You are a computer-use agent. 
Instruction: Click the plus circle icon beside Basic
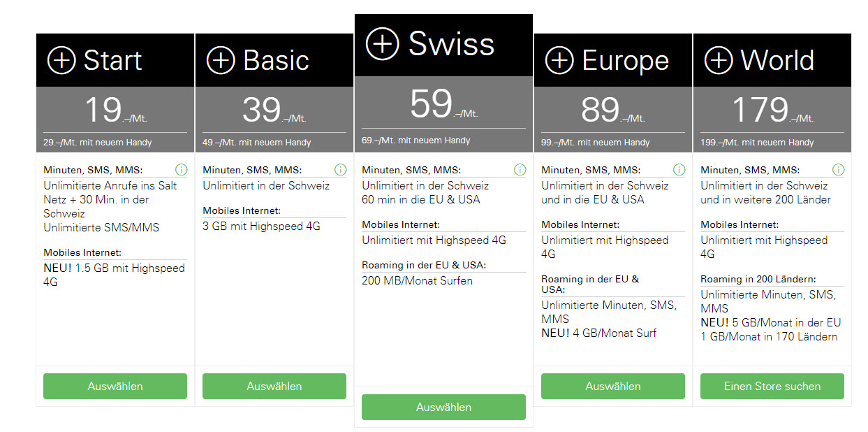point(221,61)
